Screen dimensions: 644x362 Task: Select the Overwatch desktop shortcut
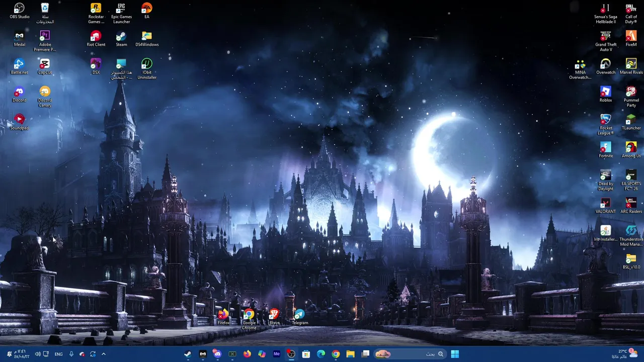point(605,66)
